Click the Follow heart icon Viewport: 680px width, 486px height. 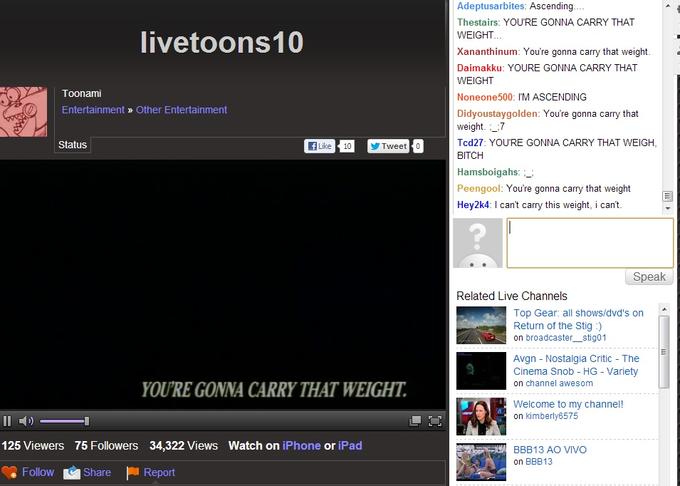point(9,473)
